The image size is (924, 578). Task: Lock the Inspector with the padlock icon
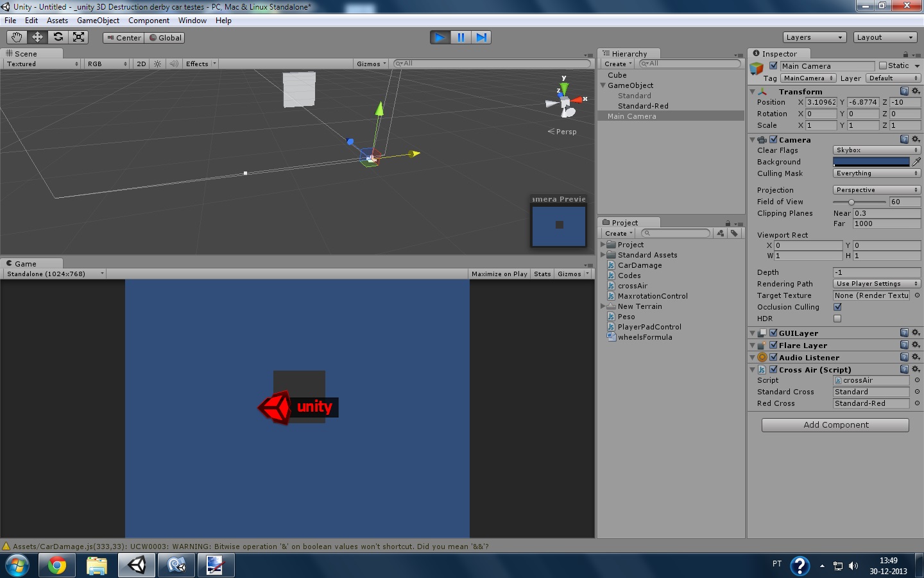906,53
